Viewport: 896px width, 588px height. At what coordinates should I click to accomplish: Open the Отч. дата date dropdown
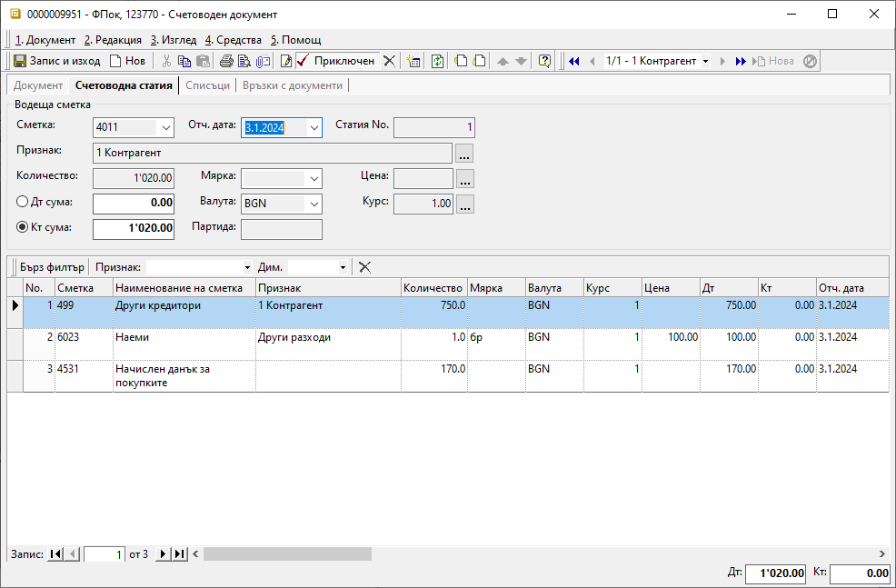[x=314, y=128]
